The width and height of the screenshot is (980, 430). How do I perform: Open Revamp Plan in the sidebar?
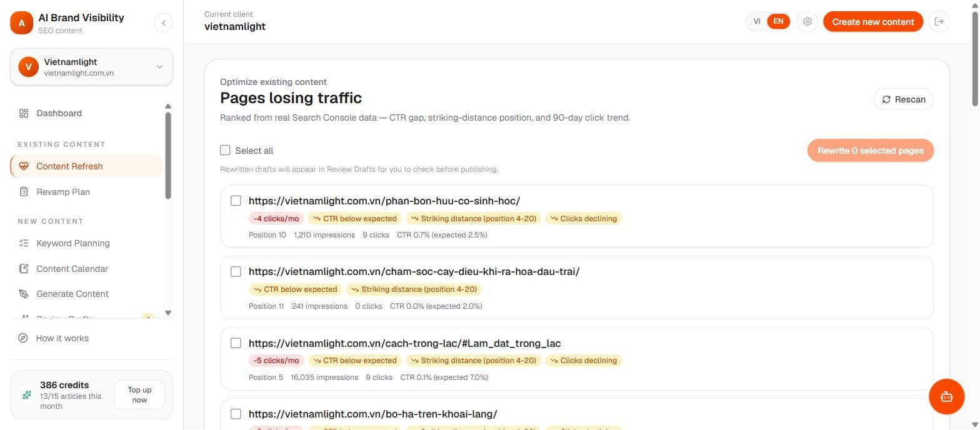coord(86,192)
